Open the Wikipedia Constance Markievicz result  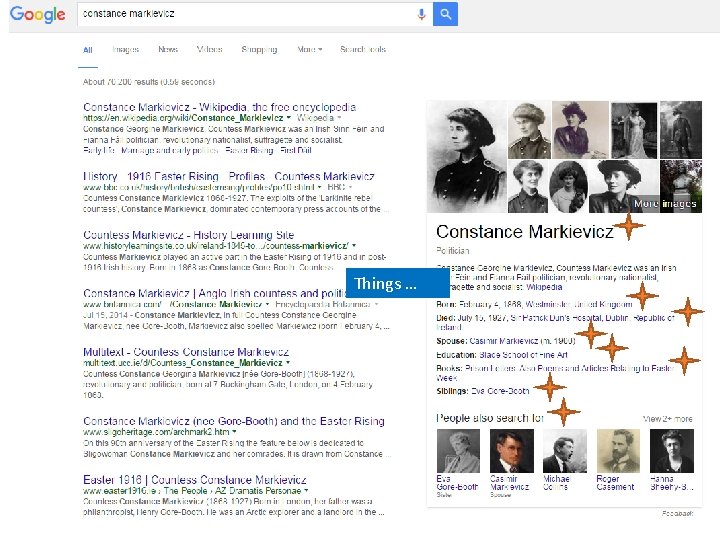[219, 107]
